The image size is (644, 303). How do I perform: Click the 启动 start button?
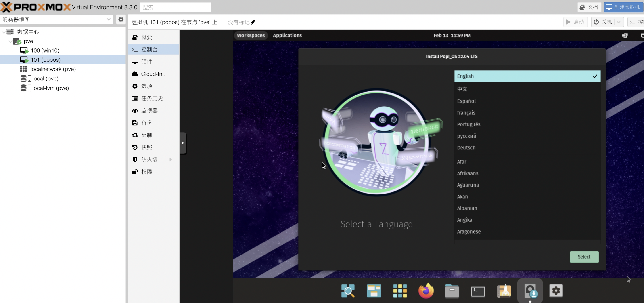pyautogui.click(x=575, y=22)
